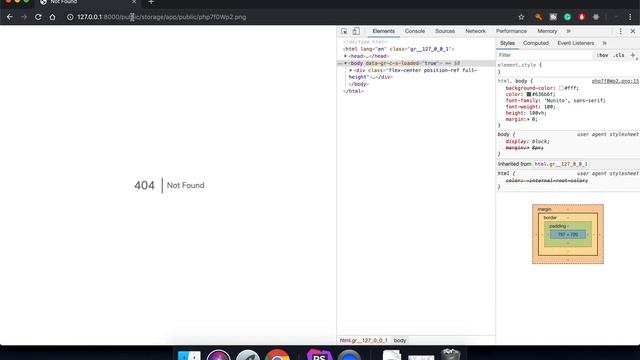Open the browser home page

[x=52, y=17]
